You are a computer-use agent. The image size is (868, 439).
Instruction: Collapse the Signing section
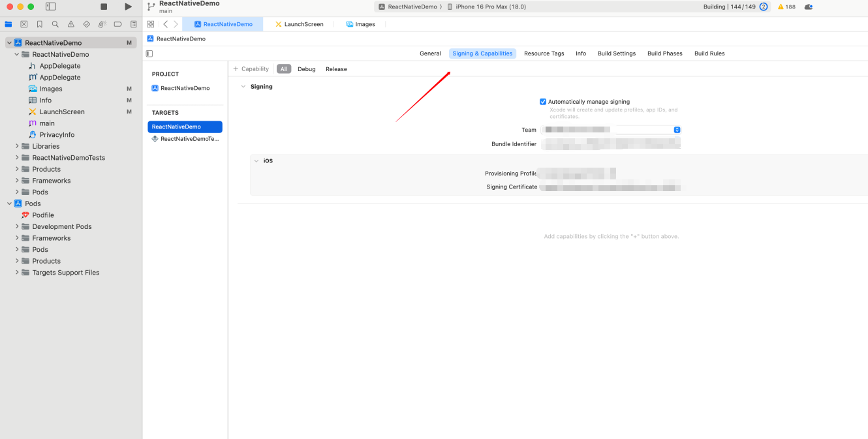pos(243,87)
